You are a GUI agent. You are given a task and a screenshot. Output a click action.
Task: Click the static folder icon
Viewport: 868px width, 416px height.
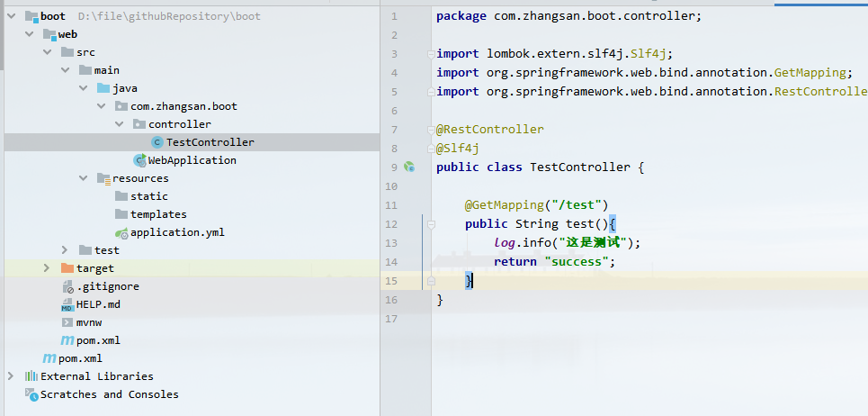[x=121, y=196]
